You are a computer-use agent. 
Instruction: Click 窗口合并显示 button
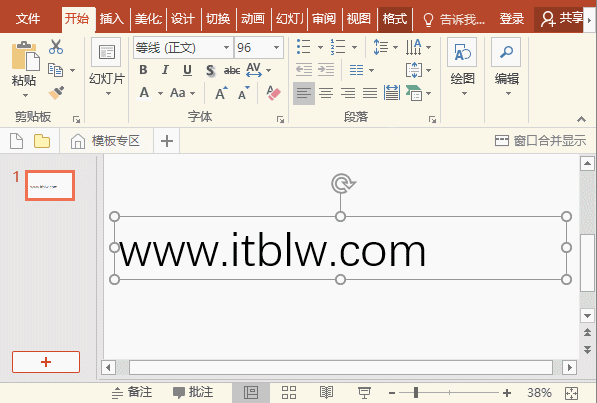pyautogui.click(x=540, y=141)
